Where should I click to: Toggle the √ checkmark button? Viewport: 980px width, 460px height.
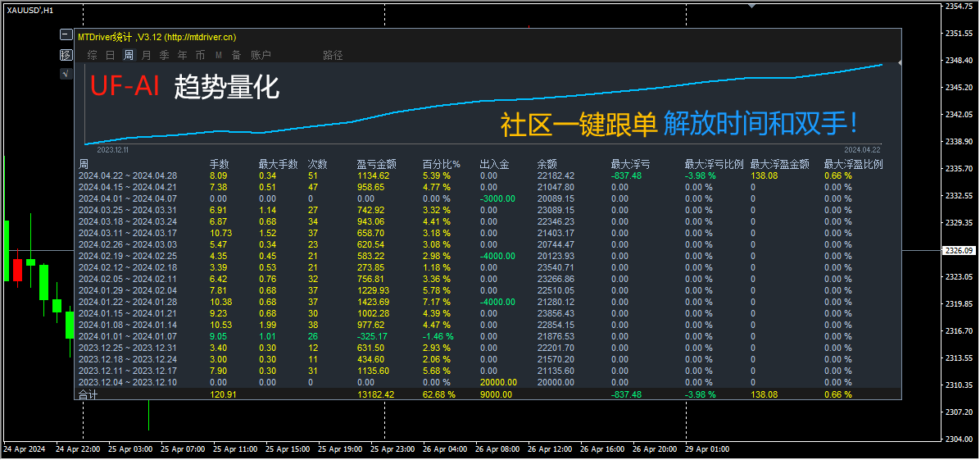coord(66,74)
